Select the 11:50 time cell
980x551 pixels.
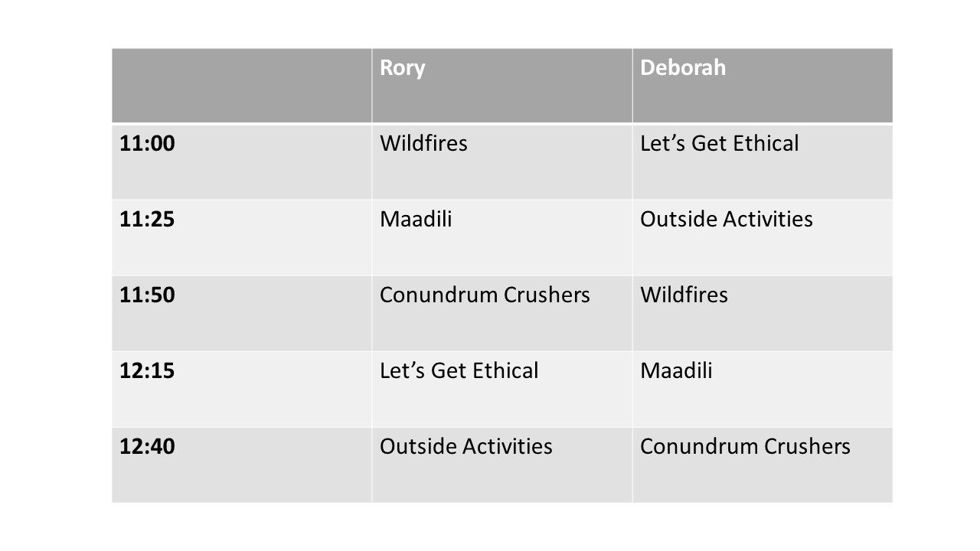pos(242,313)
